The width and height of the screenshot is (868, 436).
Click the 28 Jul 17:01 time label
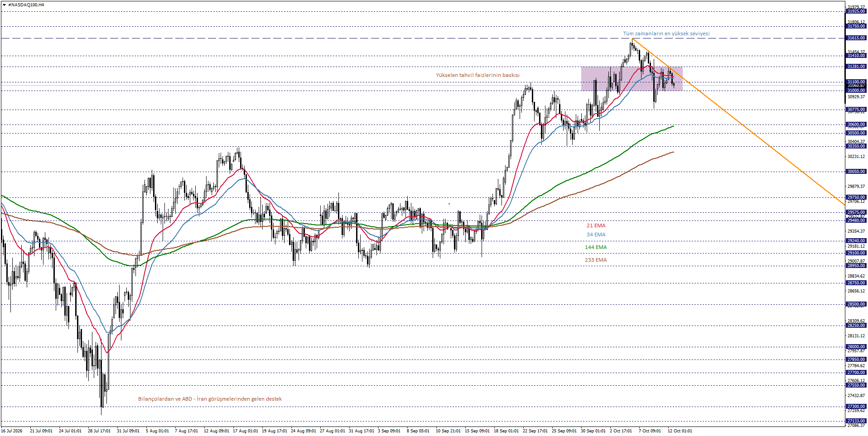coord(99,431)
